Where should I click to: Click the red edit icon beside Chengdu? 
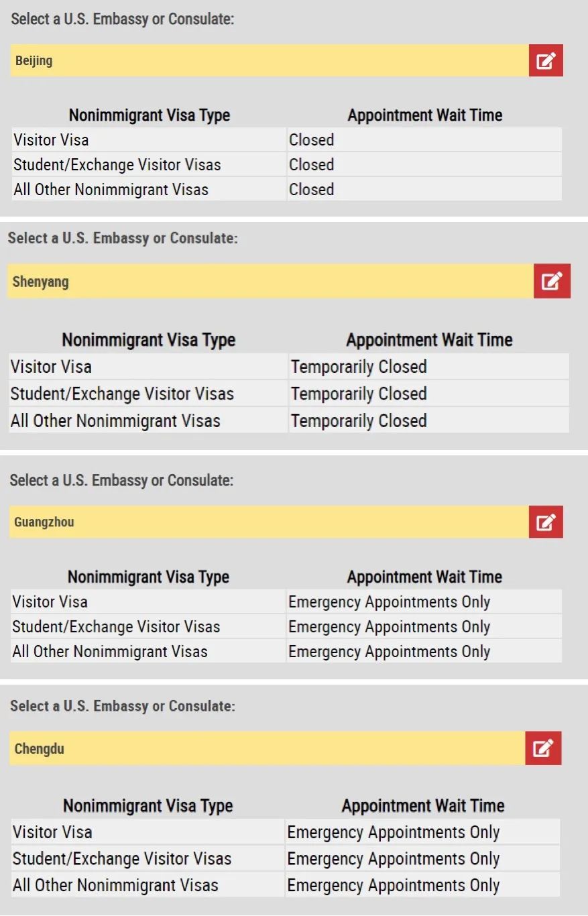pos(543,748)
